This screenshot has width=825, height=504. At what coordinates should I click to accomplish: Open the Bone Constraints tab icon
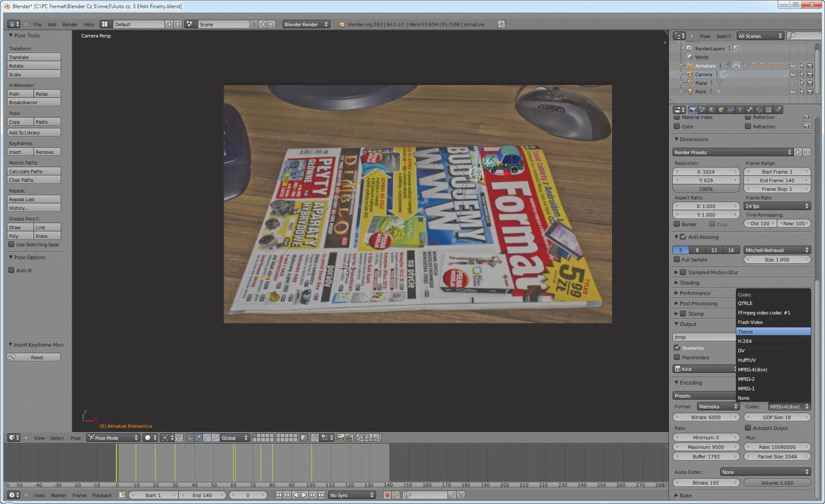click(759, 110)
